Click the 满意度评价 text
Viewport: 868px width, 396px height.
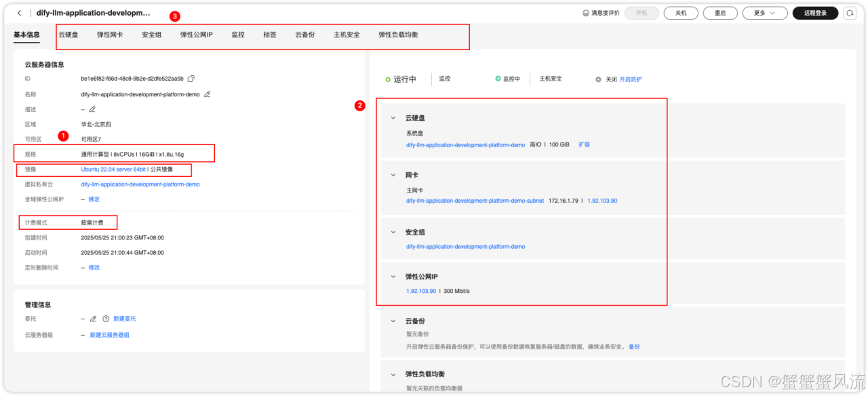pos(605,13)
